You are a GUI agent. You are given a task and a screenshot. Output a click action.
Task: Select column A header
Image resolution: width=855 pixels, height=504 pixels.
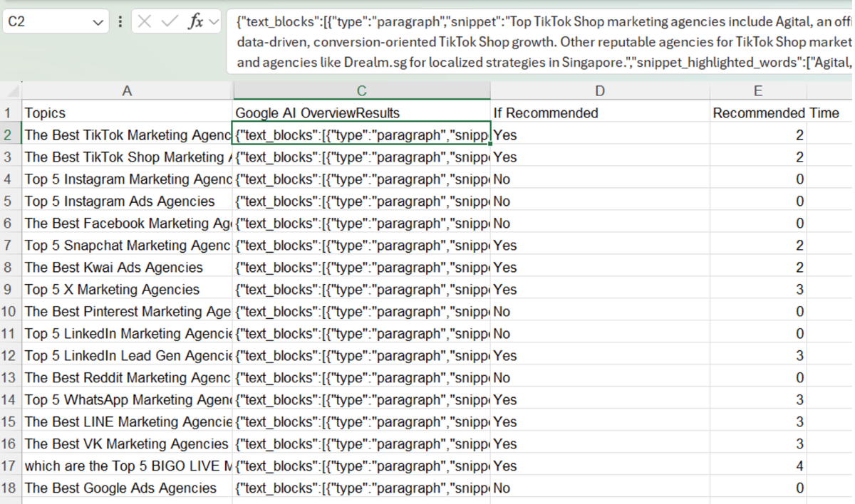pos(127,90)
